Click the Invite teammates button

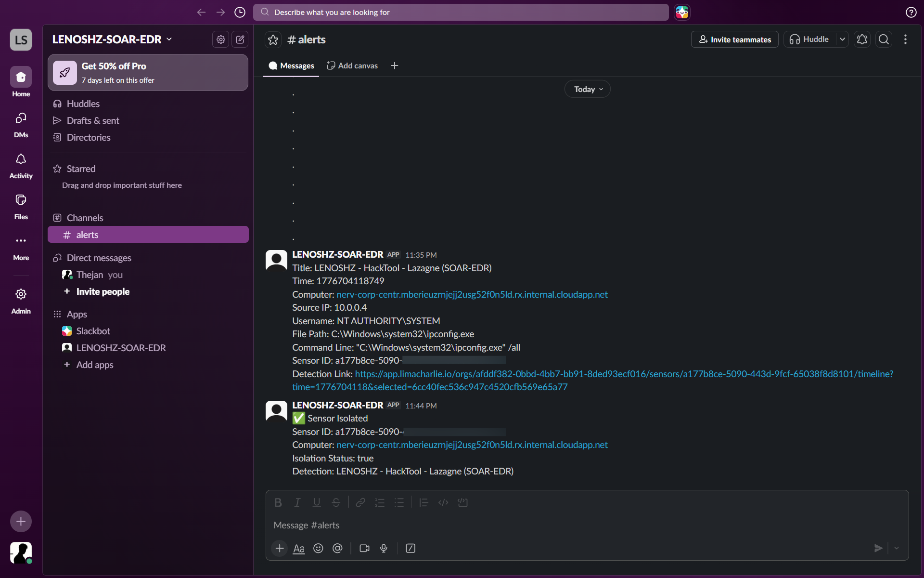[x=734, y=39]
